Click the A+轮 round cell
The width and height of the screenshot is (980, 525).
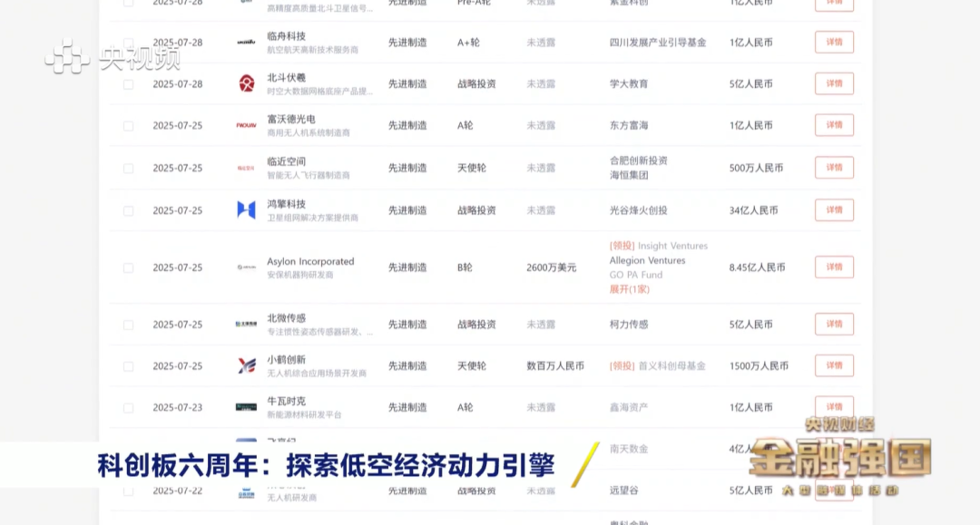pyautogui.click(x=468, y=43)
